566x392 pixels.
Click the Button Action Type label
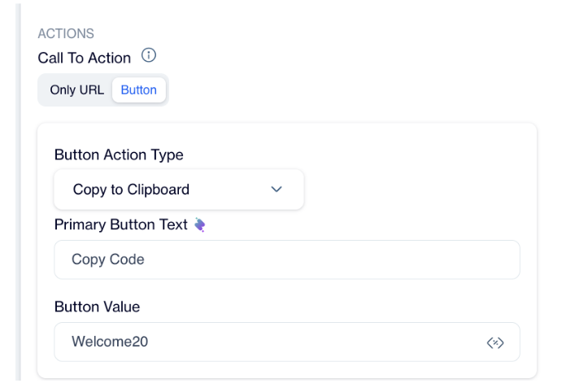pos(119,155)
